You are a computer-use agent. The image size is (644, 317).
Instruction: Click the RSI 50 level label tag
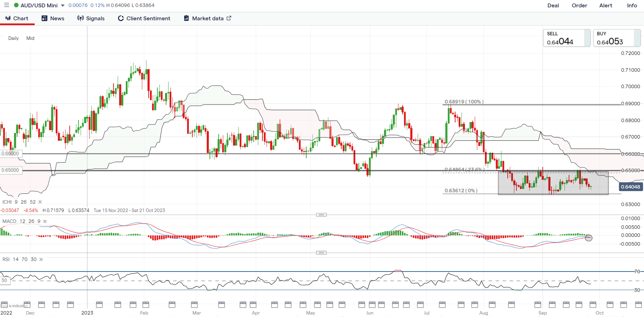click(x=5, y=280)
